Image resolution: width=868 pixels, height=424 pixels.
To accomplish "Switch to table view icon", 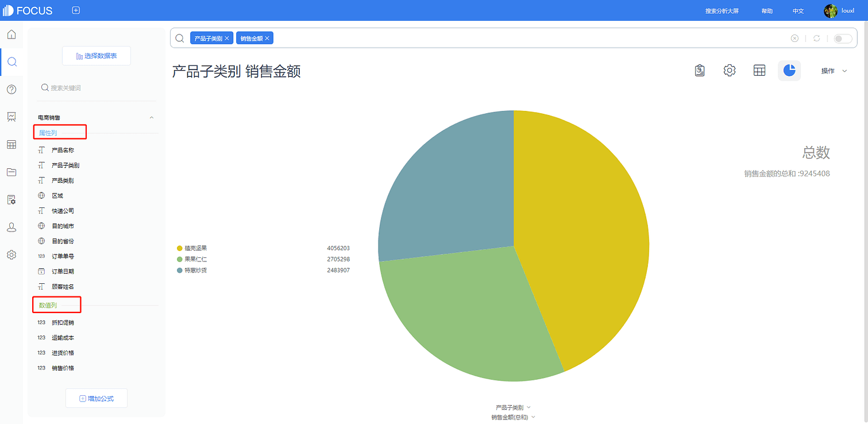I will point(759,71).
